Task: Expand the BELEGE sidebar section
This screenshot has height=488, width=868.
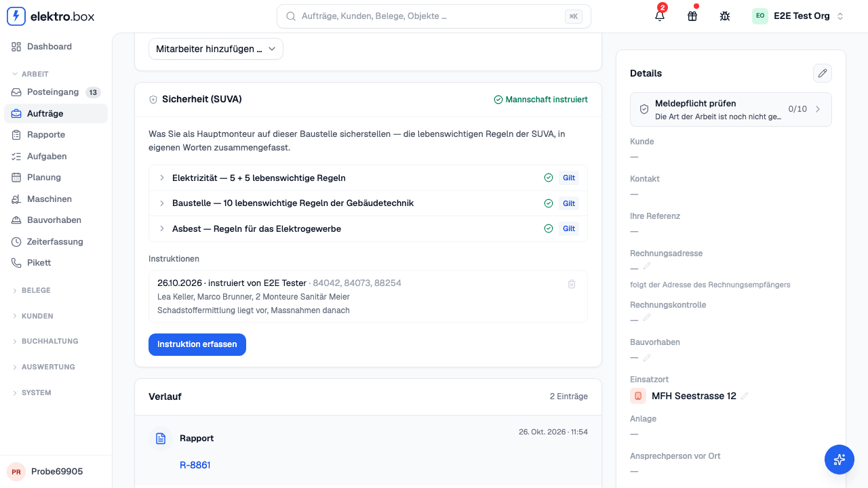Action: [56, 290]
